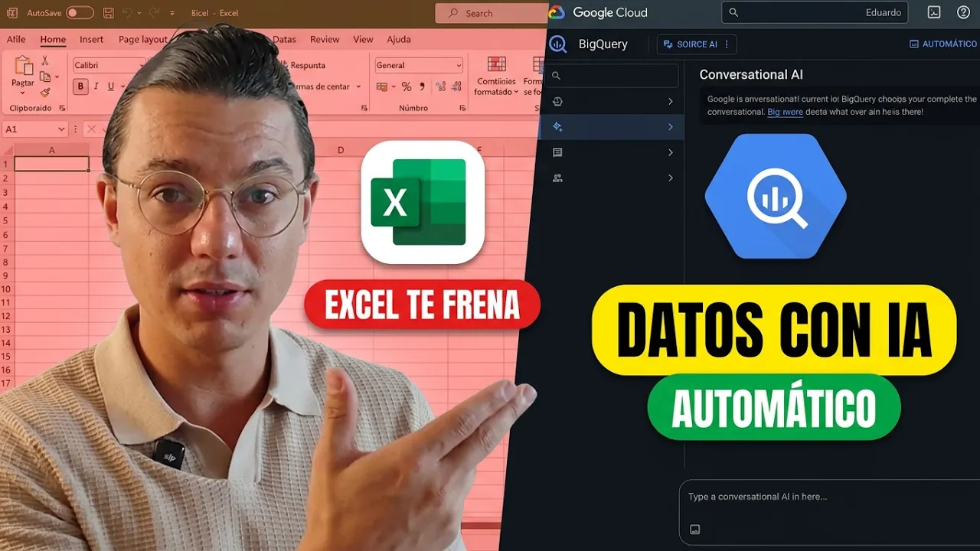
Task: Click the Pagtar paste clipboard icon
Action: 23,67
